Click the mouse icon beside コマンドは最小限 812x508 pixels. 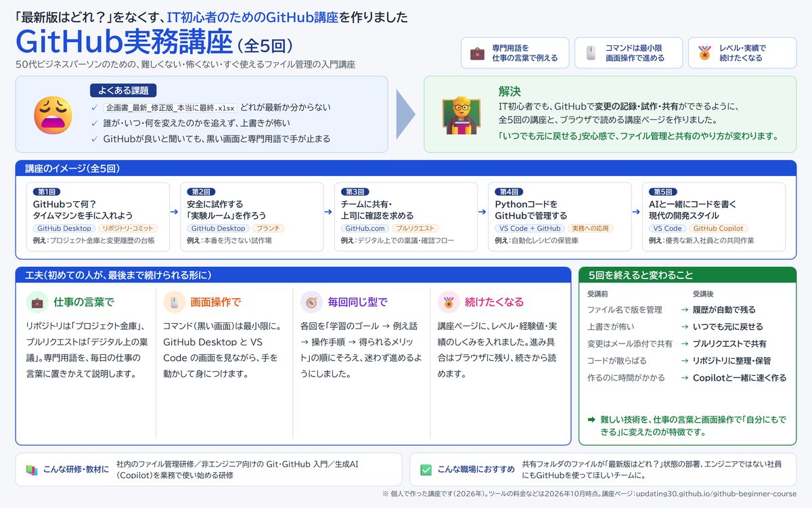pyautogui.click(x=591, y=53)
